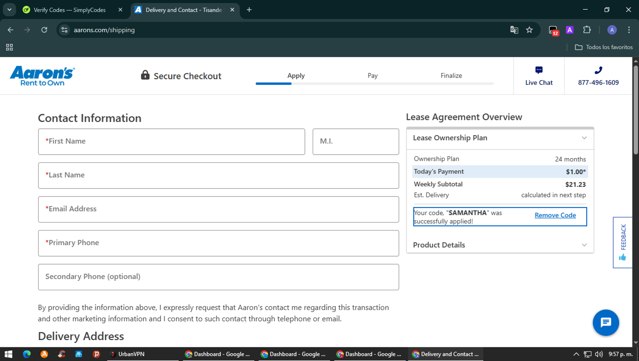Image resolution: width=639 pixels, height=361 pixels.
Task: Click the Today's Payment $1.00 row
Action: tap(500, 172)
